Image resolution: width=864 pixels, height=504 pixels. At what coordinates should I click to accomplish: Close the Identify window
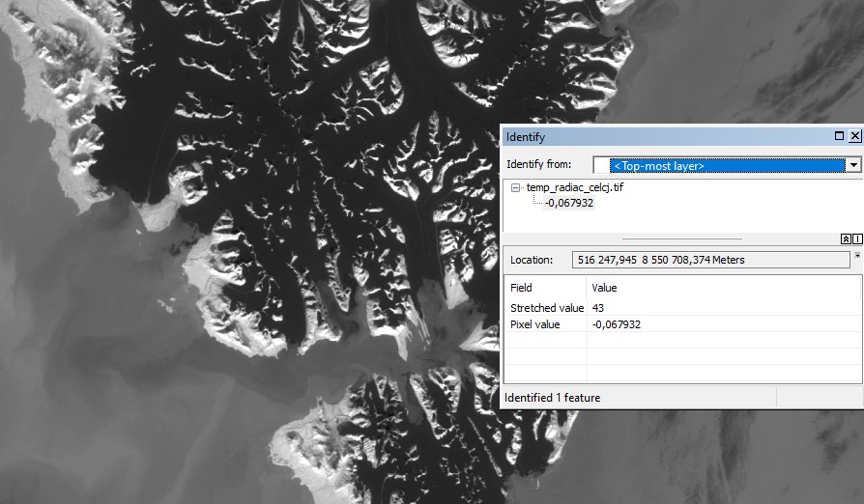click(854, 137)
